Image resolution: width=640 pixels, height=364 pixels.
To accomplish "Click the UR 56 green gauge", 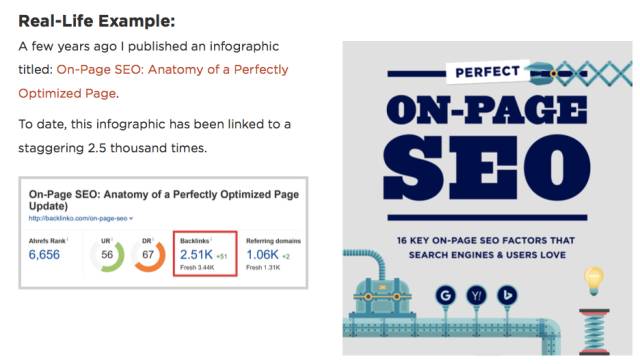I will [x=107, y=255].
